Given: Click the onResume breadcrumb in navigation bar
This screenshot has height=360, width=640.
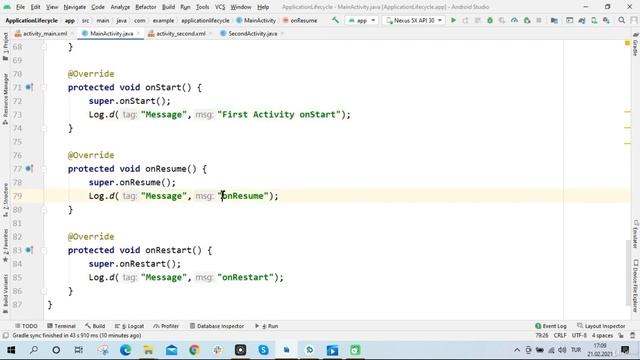Looking at the screenshot, I should 300,20.
